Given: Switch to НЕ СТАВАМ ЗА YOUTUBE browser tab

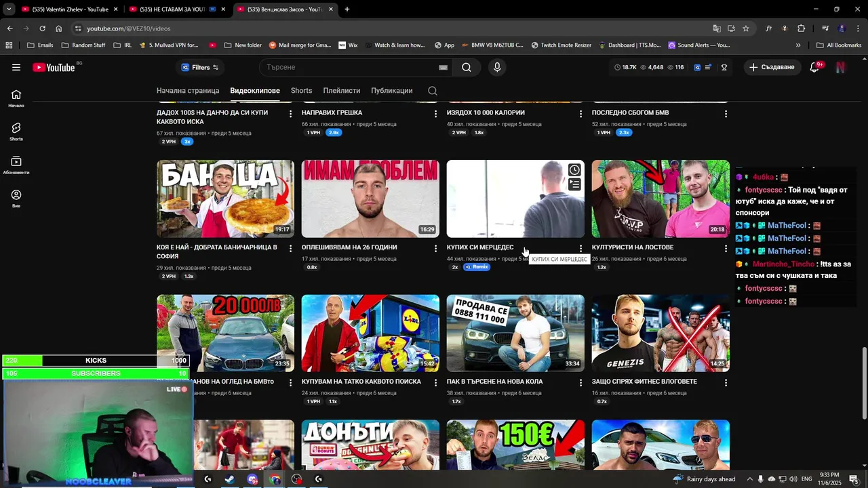Looking at the screenshot, I should (178, 9).
